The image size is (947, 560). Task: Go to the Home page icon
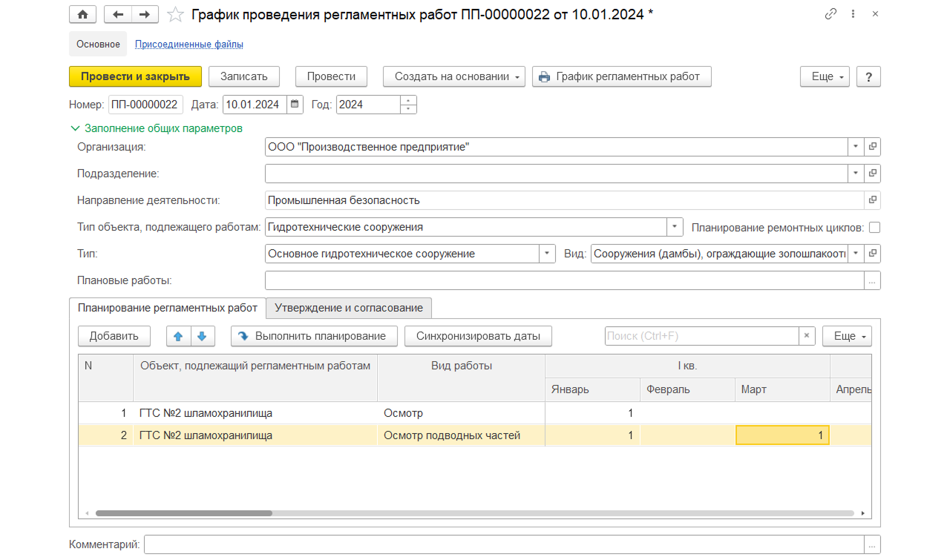pos(83,14)
